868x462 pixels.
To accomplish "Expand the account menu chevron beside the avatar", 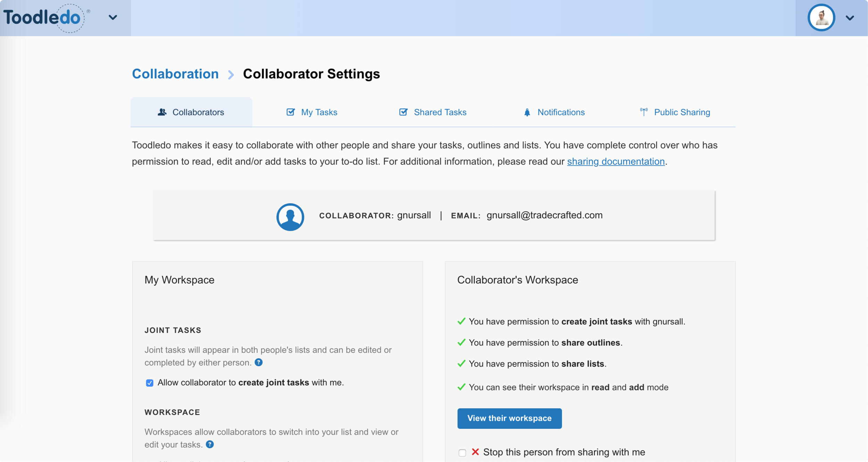I will tap(850, 18).
